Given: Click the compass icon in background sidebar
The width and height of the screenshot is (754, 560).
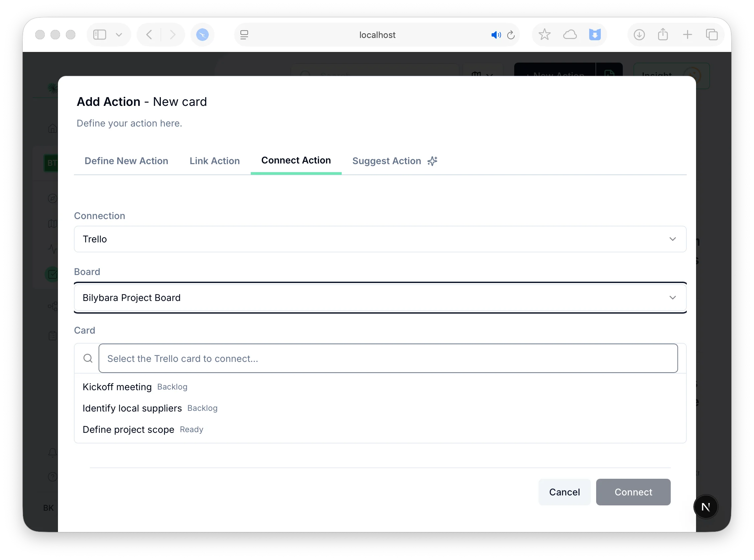Looking at the screenshot, I should [x=52, y=198].
